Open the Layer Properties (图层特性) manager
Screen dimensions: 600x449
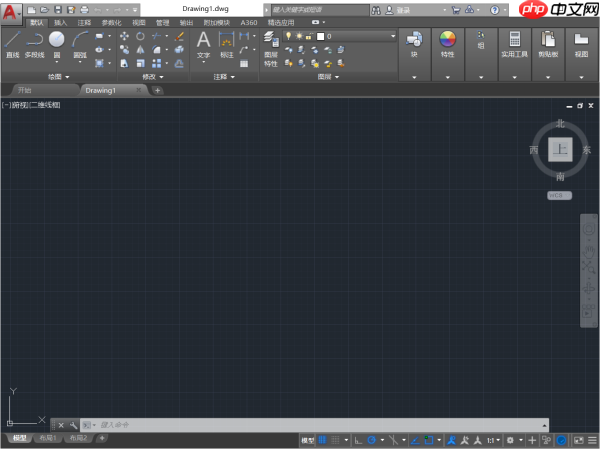[271, 49]
